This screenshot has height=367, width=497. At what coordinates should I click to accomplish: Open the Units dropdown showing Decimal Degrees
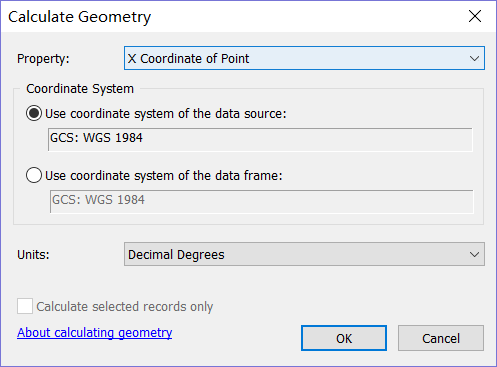pyautogui.click(x=304, y=254)
